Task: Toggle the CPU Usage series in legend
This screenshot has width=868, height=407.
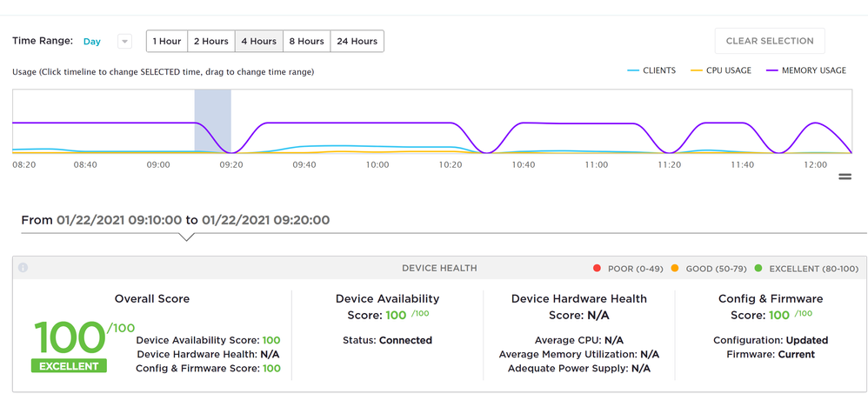Action: [x=720, y=70]
